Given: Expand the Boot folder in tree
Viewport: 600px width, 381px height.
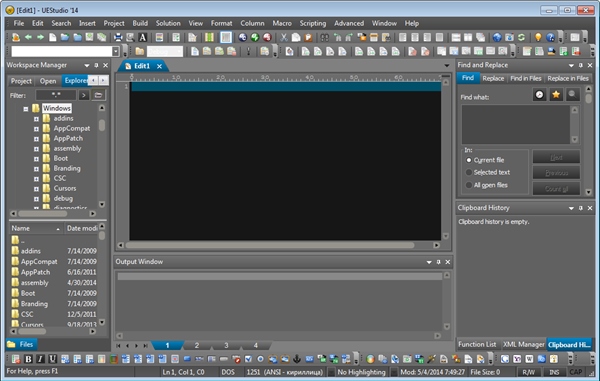Looking at the screenshot, I should (x=36, y=159).
